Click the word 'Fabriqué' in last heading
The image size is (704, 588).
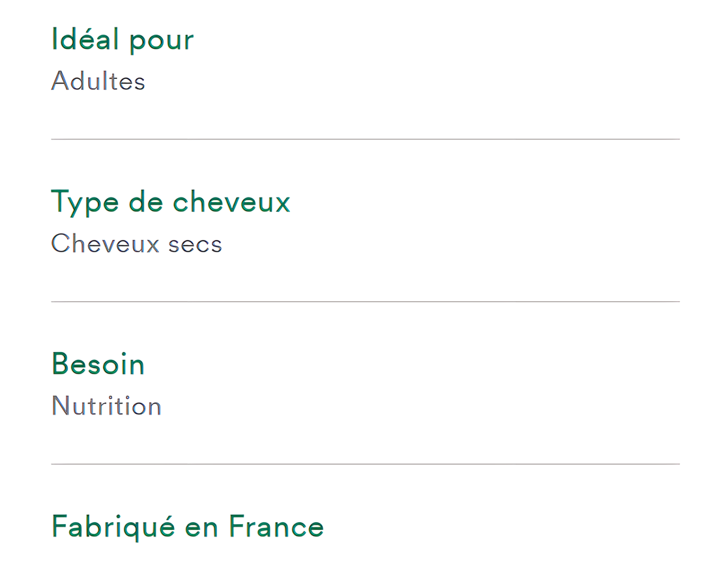coord(113,527)
